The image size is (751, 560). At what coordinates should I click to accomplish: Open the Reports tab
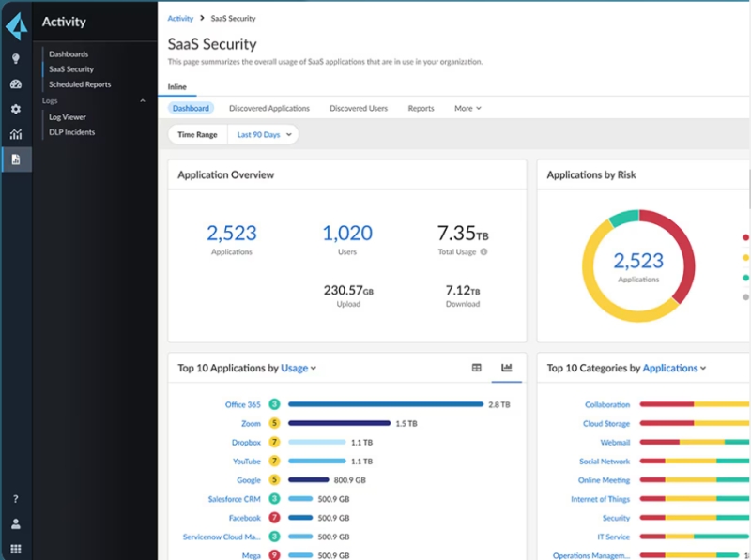[421, 108]
